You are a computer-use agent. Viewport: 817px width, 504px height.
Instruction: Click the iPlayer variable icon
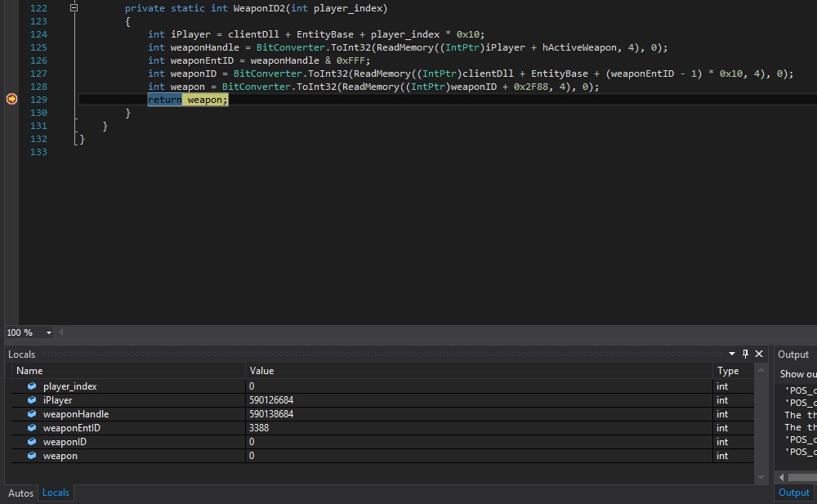click(x=32, y=400)
